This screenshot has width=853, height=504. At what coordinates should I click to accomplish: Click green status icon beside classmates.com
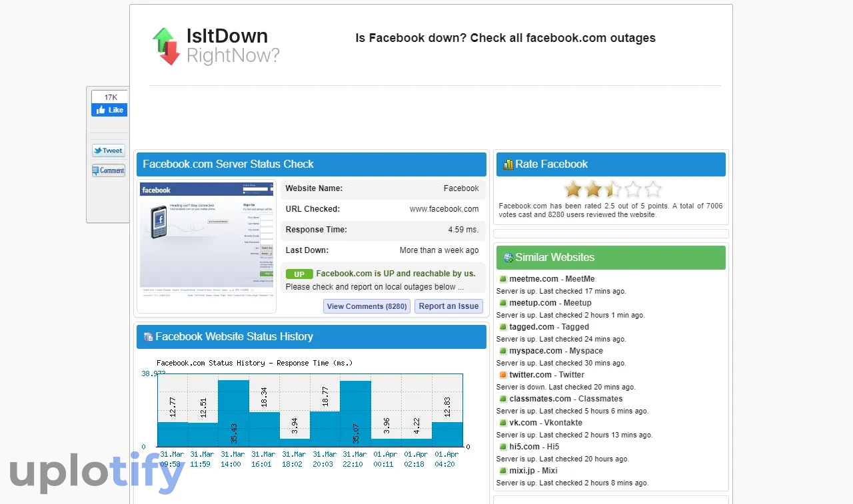click(503, 399)
